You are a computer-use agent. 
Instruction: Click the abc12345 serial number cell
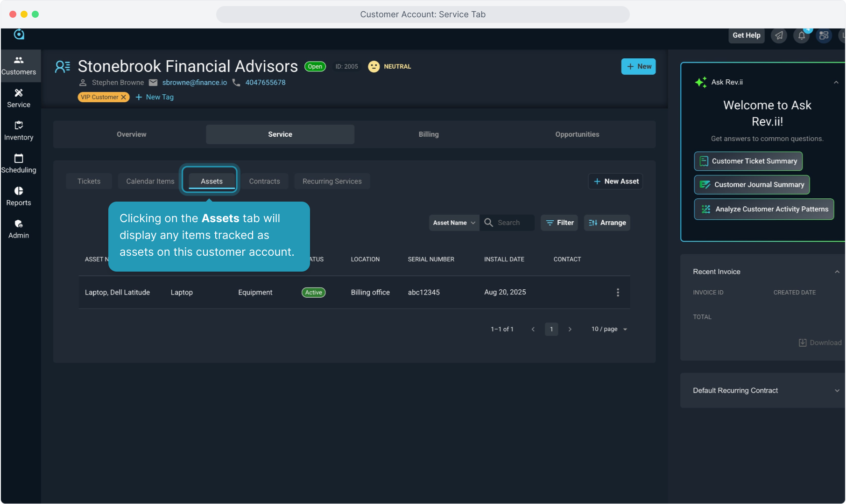[424, 293]
